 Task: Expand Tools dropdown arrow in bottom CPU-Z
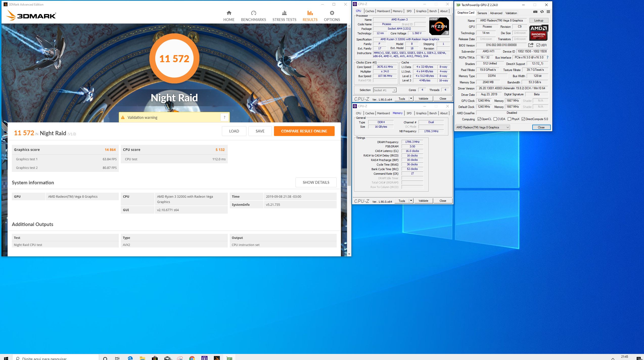[x=411, y=201]
